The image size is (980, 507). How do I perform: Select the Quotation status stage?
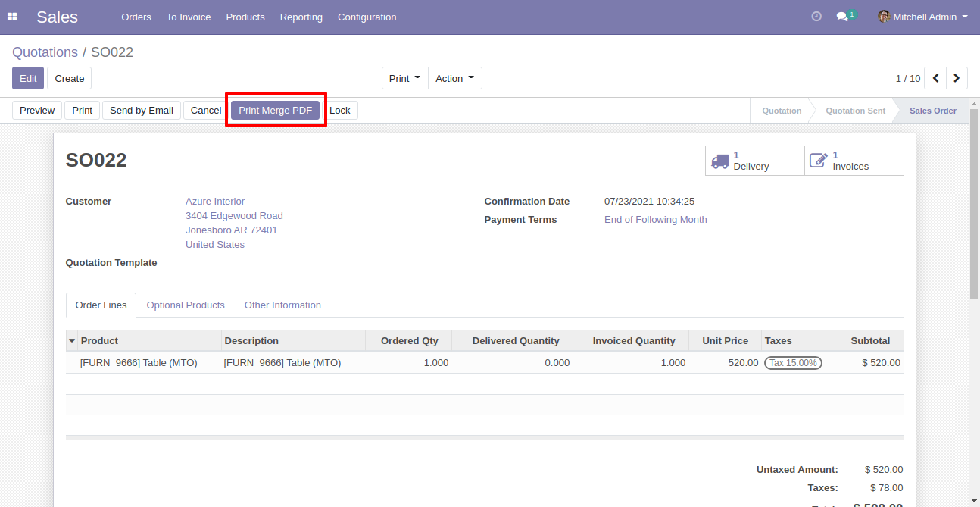click(782, 111)
